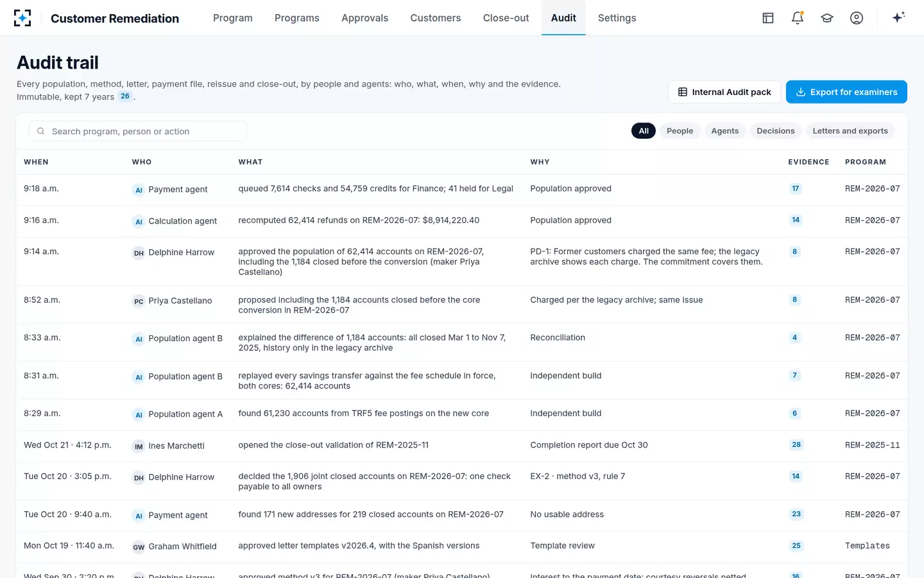Show only Letters and exports
This screenshot has height=578, width=924.
(x=850, y=131)
